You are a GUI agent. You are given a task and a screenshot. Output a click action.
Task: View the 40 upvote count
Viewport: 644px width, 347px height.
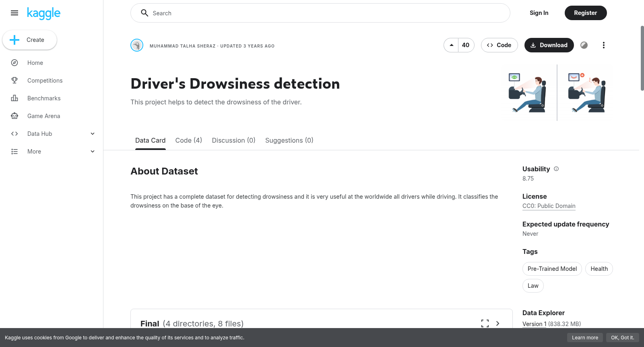click(x=466, y=45)
